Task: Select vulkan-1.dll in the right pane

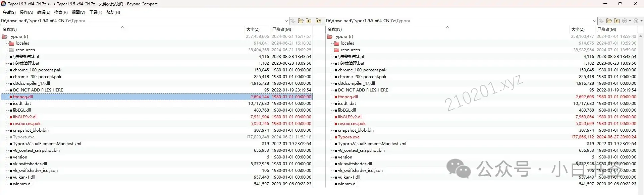Action: click(349, 177)
